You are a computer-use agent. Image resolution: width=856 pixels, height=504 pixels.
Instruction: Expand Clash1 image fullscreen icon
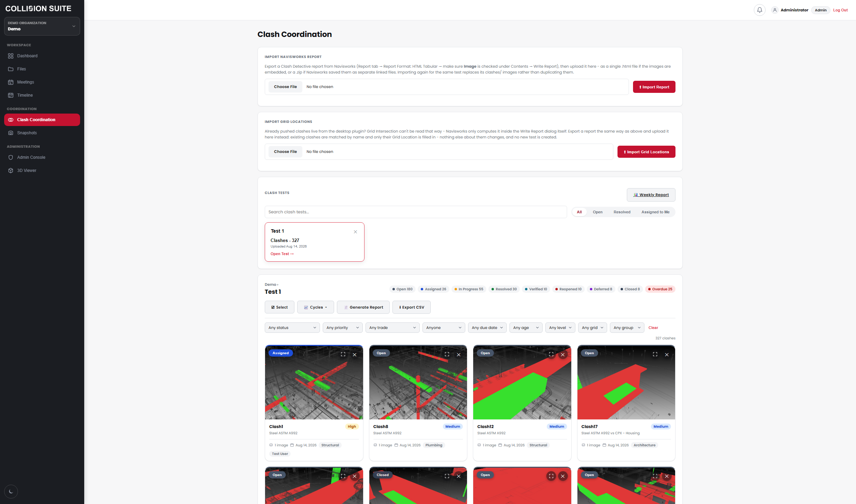[343, 355]
